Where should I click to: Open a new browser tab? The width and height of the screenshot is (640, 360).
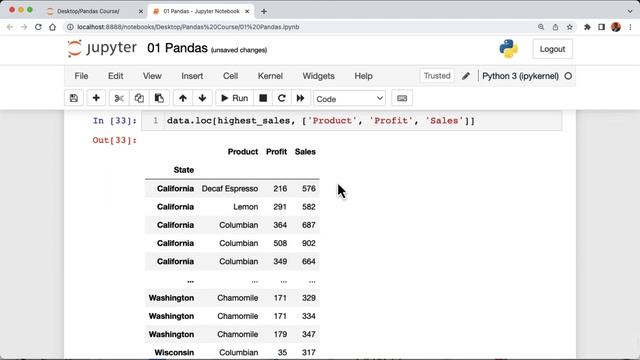[264, 11]
